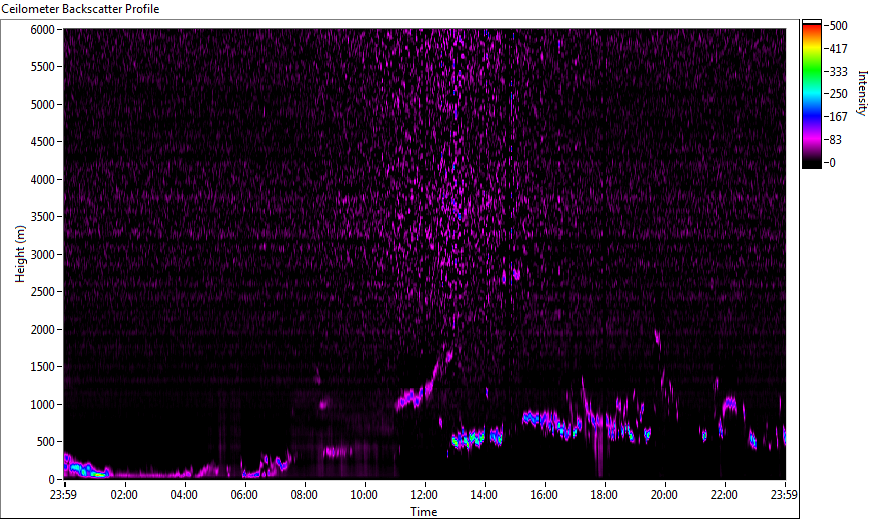Click the 12:00 time axis label
Screen dimensions: 872x519
424,495
